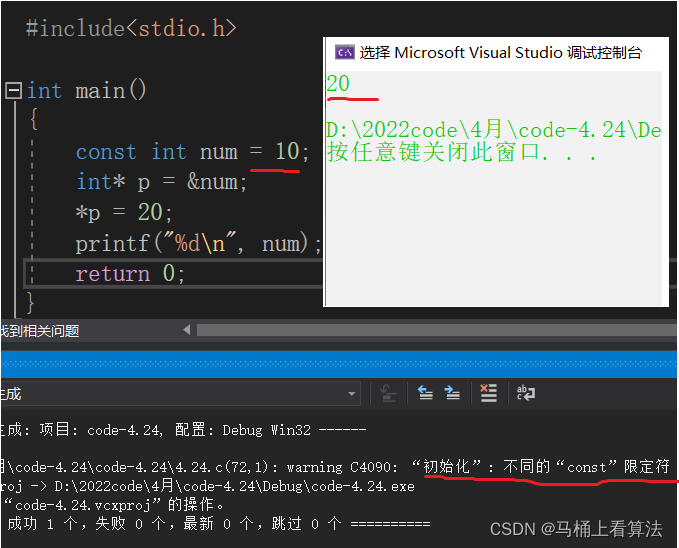
Task: Click the warning C4090 line in output
Action: [x=340, y=466]
